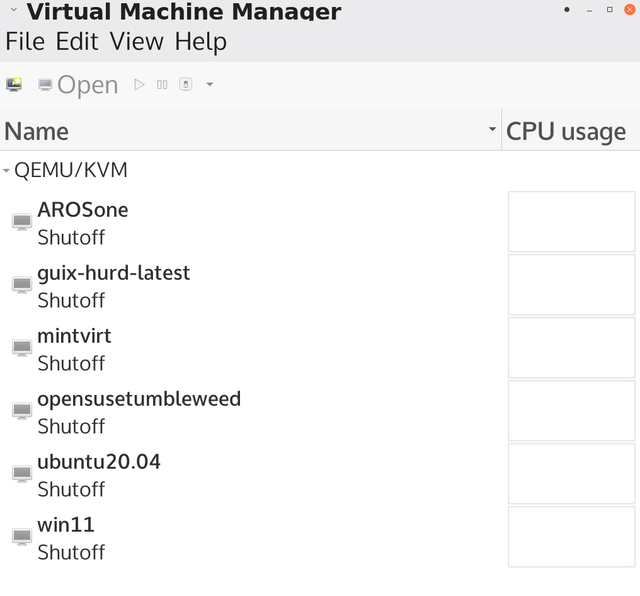Select the guix-hurd-latest virtual machine
The image size is (640, 596).
coord(320,285)
